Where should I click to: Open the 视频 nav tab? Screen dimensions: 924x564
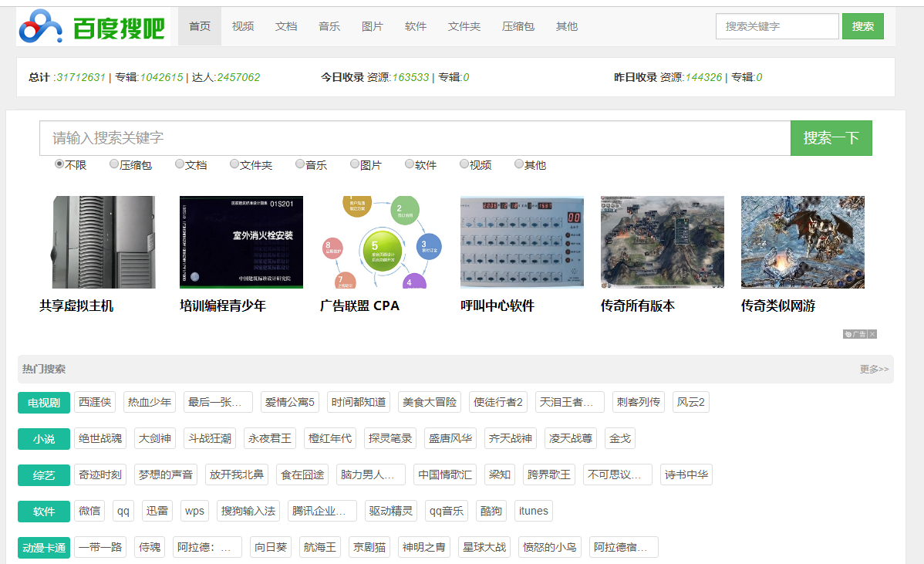coord(243,26)
